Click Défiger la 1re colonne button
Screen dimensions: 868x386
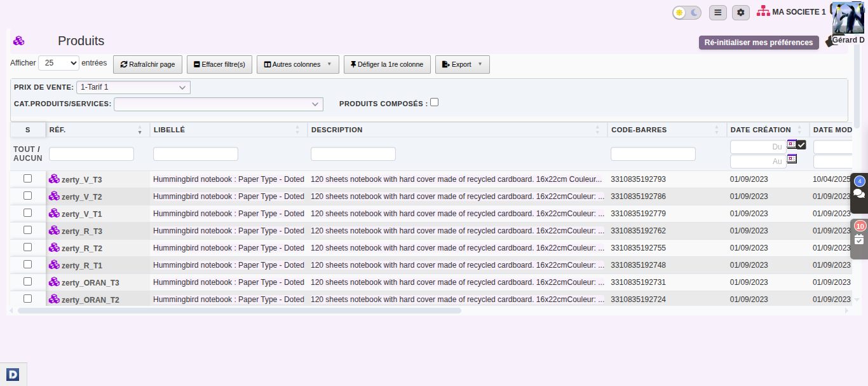[387, 64]
